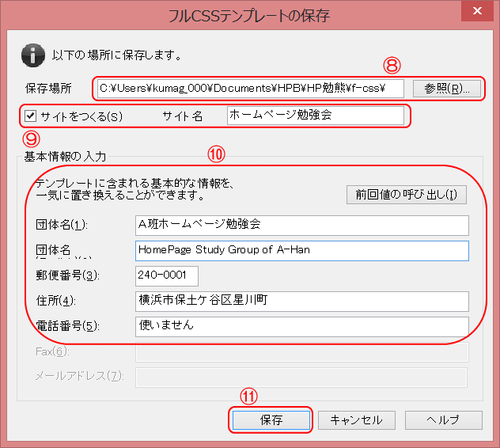The image size is (500, 448).
Task: Click the 以下の場所に保存します。 message text
Action: (117, 55)
